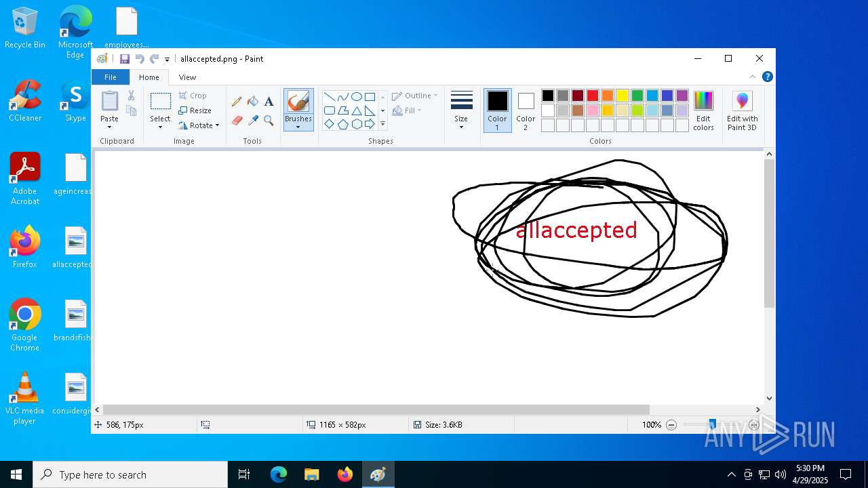
Task: Open Firefox from the taskbar
Action: point(345,474)
